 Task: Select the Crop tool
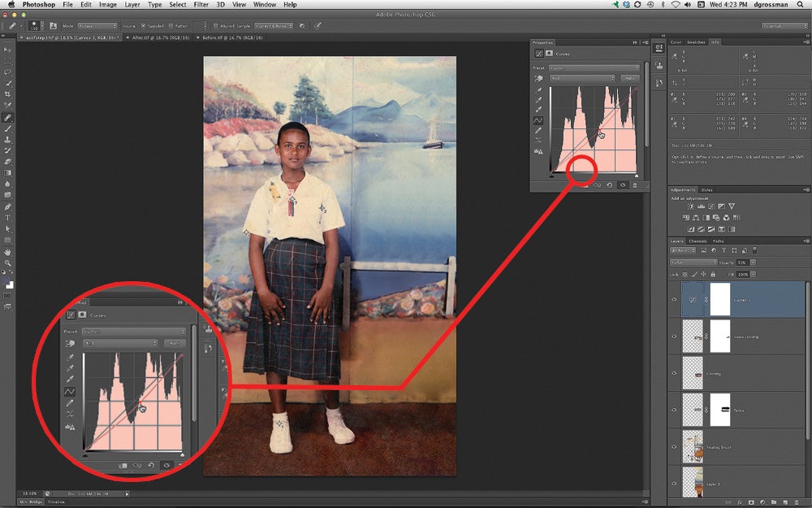coord(7,94)
